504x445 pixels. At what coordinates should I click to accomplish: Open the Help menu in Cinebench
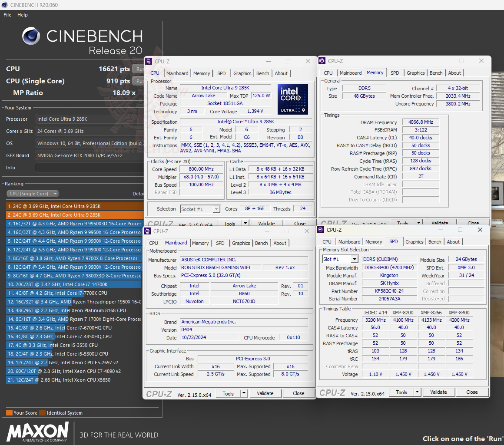(23, 15)
